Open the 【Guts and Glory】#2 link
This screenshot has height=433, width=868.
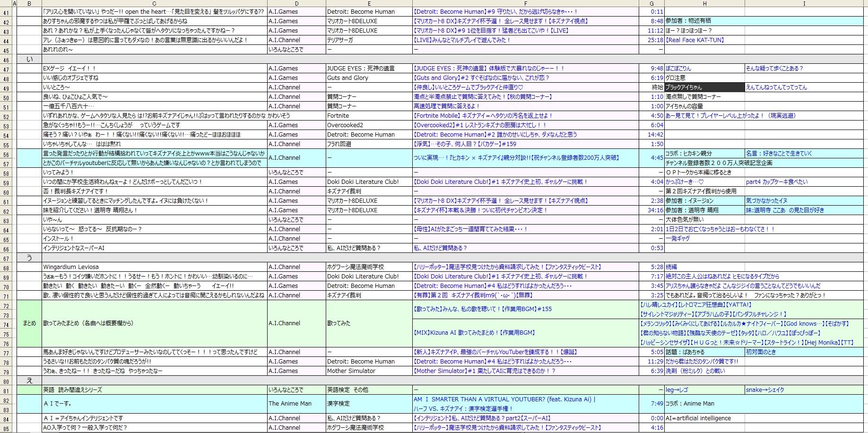coord(481,78)
